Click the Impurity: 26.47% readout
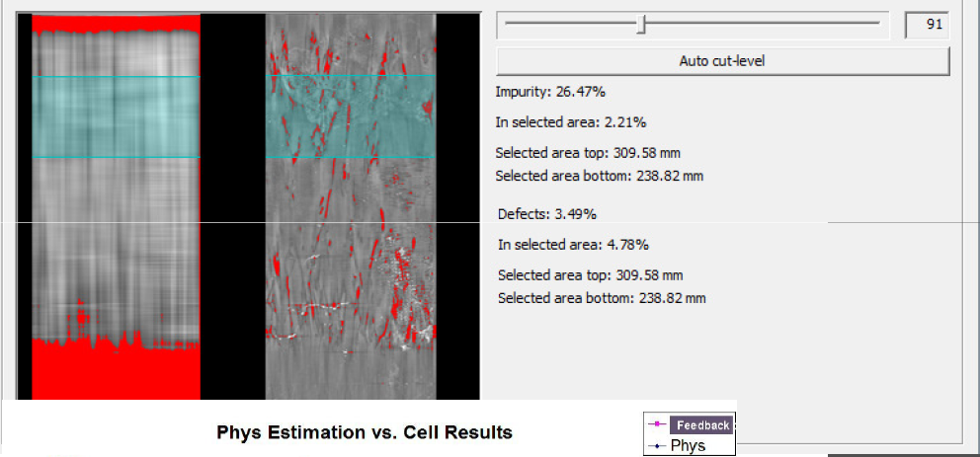The width and height of the screenshot is (980, 457). coord(550,92)
